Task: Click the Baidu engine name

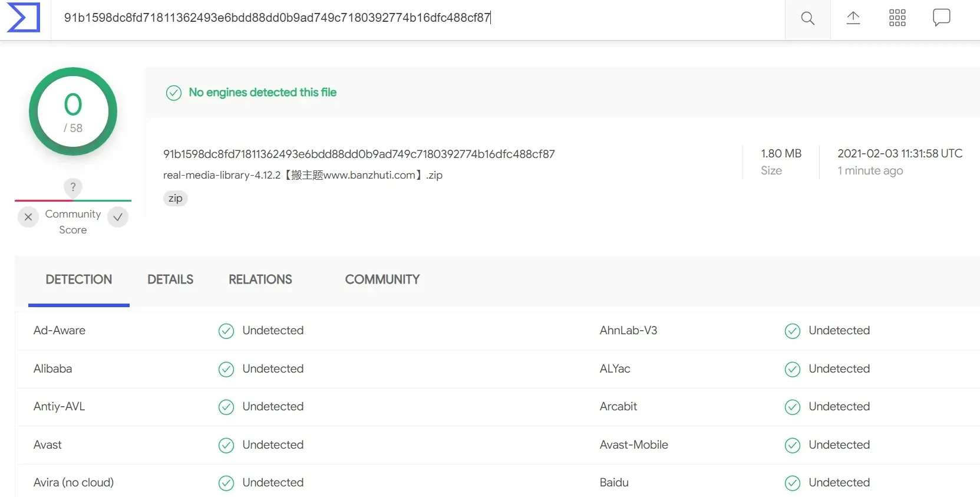Action: (x=615, y=482)
